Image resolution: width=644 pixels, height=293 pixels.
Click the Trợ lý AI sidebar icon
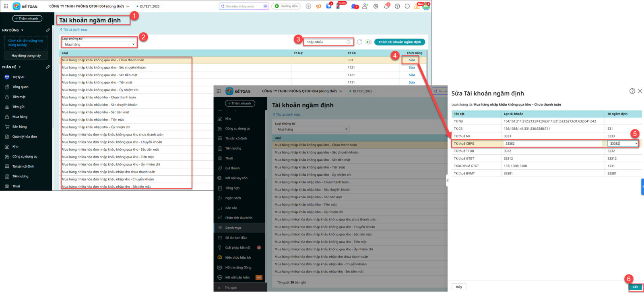click(7, 77)
